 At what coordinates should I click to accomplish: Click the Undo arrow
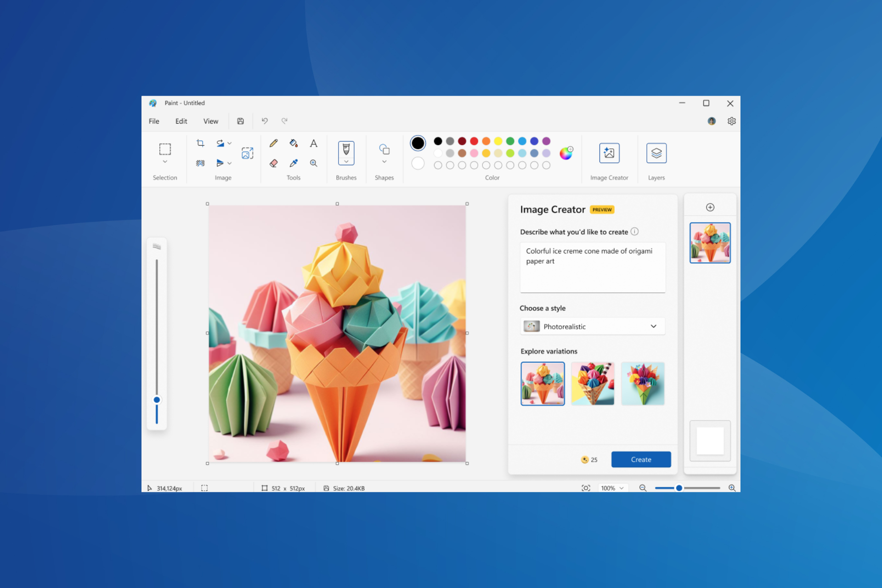265,121
